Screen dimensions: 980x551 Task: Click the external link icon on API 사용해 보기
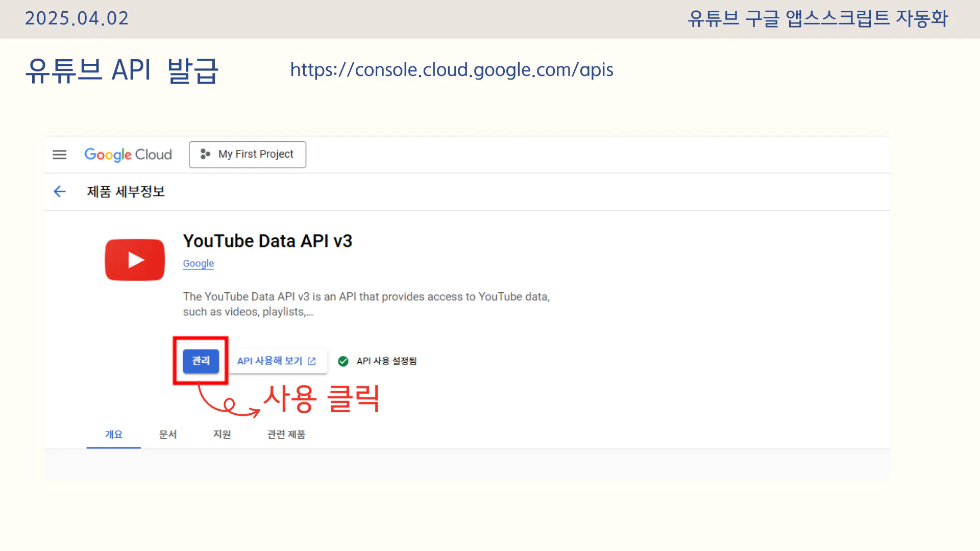click(312, 361)
